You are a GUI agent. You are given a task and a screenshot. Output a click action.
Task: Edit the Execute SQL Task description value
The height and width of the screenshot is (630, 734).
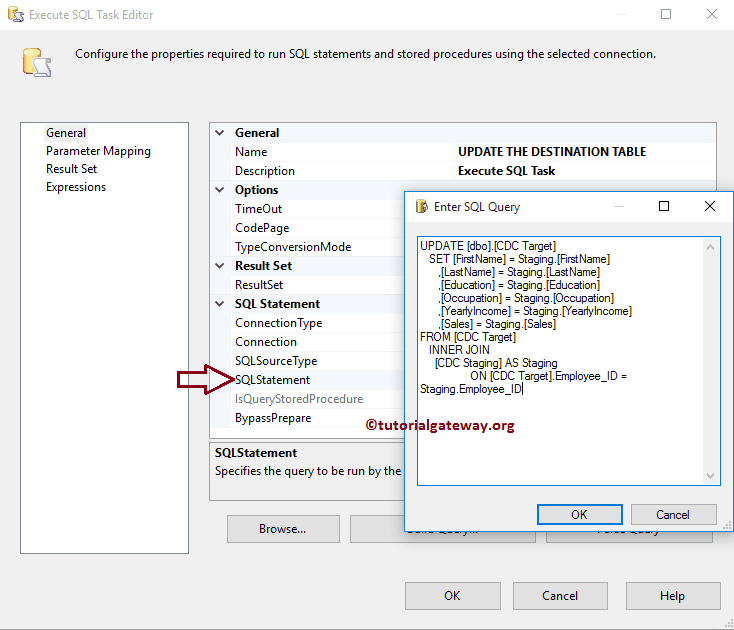[x=506, y=171]
